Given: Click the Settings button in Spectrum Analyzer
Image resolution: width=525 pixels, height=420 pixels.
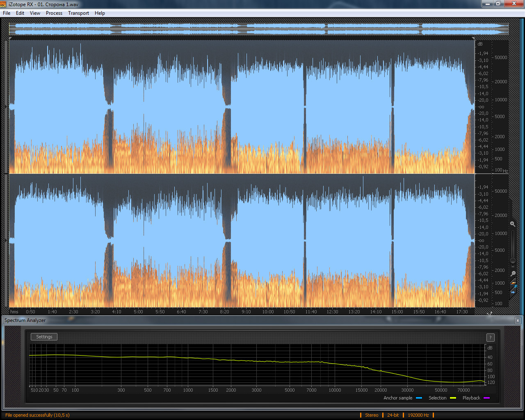Looking at the screenshot, I should click(x=44, y=337).
